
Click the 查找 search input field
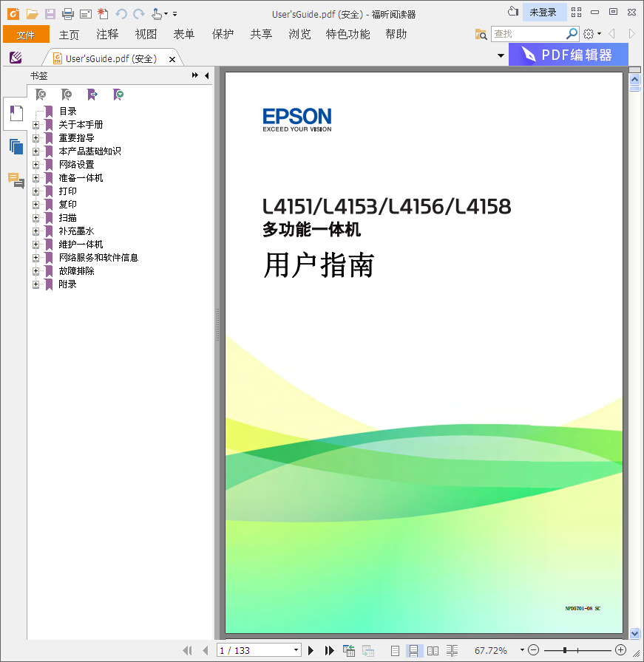click(x=528, y=34)
